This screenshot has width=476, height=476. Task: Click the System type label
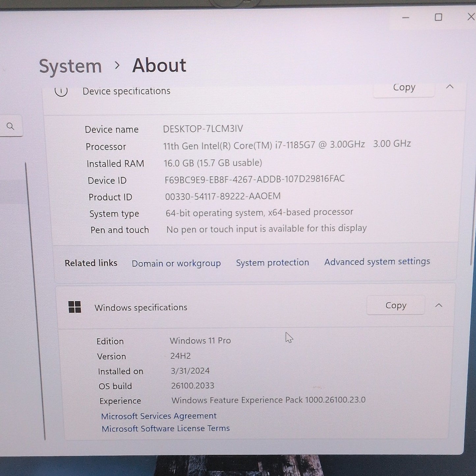coord(114,214)
